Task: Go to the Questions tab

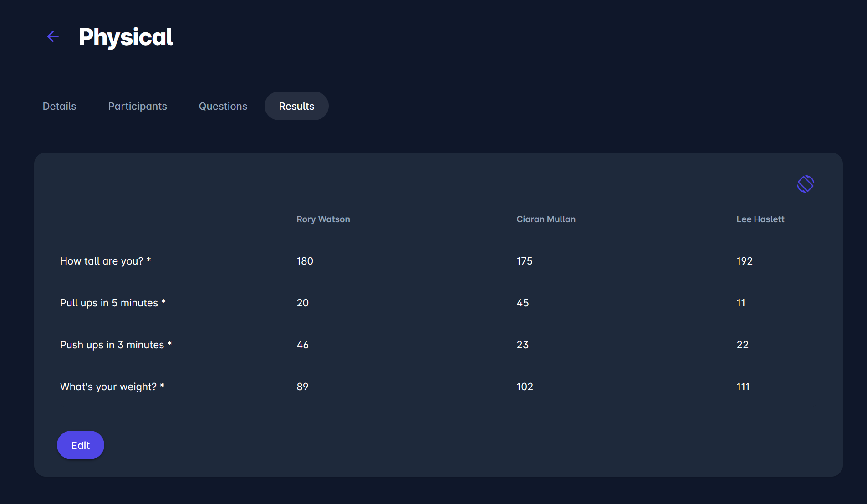Action: coord(223,106)
